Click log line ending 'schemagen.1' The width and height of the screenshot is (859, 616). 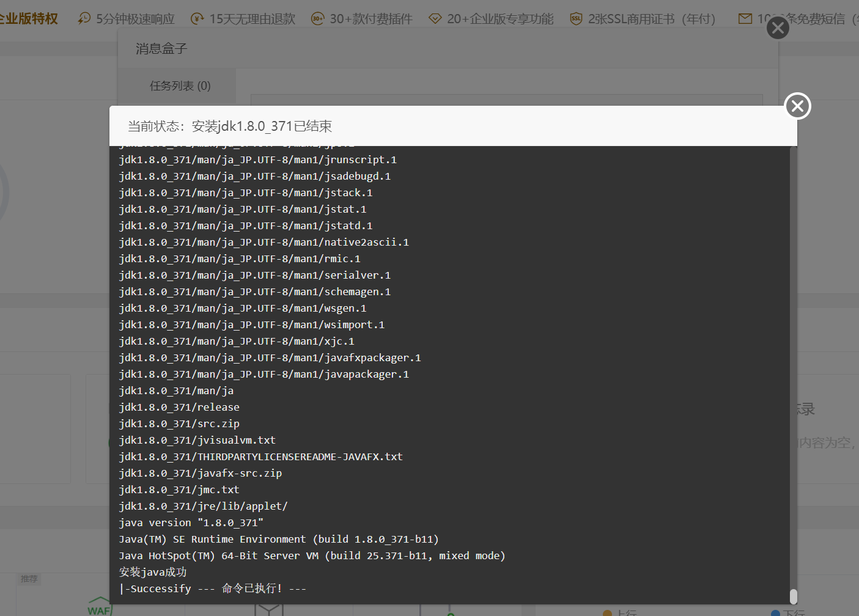pyautogui.click(x=254, y=292)
